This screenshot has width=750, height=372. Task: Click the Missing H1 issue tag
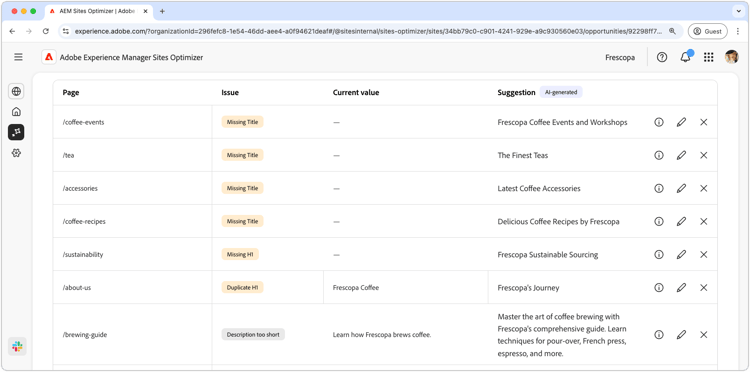click(240, 254)
